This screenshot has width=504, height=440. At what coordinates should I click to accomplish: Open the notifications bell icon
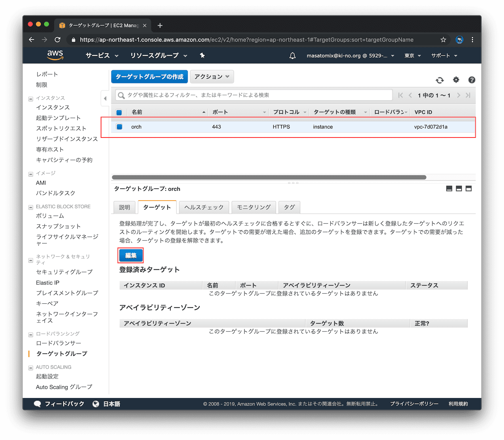coord(293,55)
